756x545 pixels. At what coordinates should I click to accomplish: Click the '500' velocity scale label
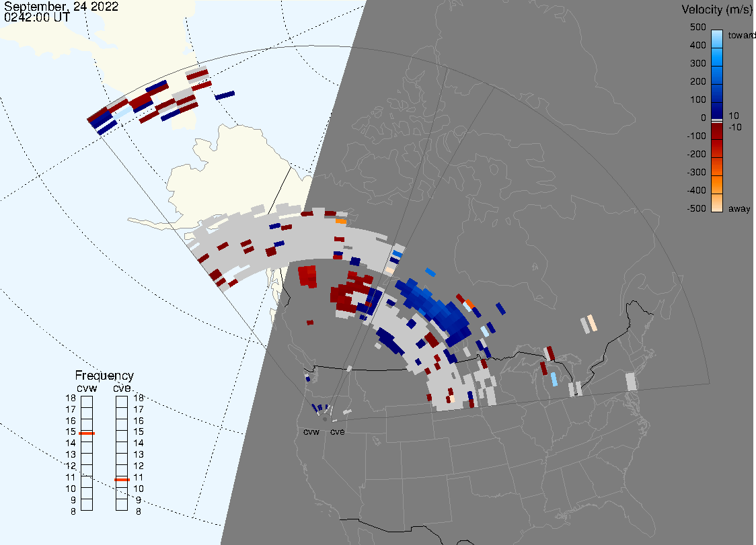[697, 27]
